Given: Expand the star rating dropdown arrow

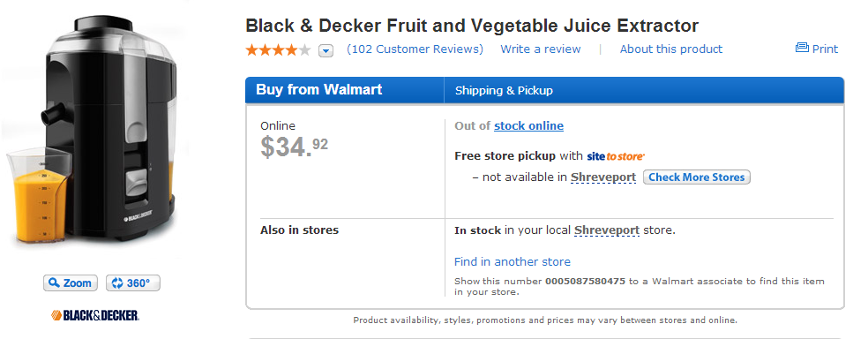Looking at the screenshot, I should pyautogui.click(x=326, y=51).
